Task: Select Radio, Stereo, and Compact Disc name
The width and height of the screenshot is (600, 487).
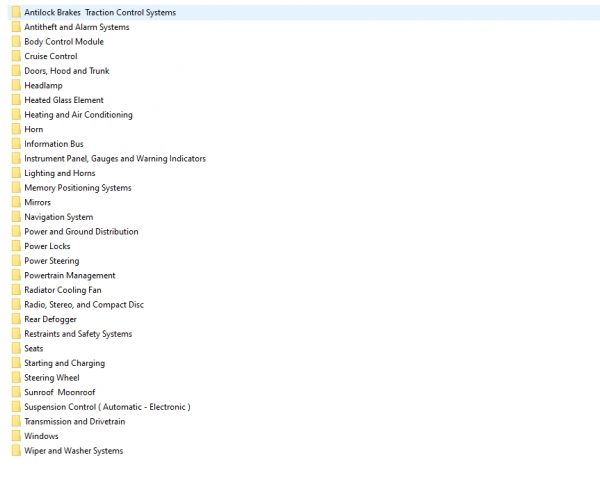Action: click(x=84, y=305)
